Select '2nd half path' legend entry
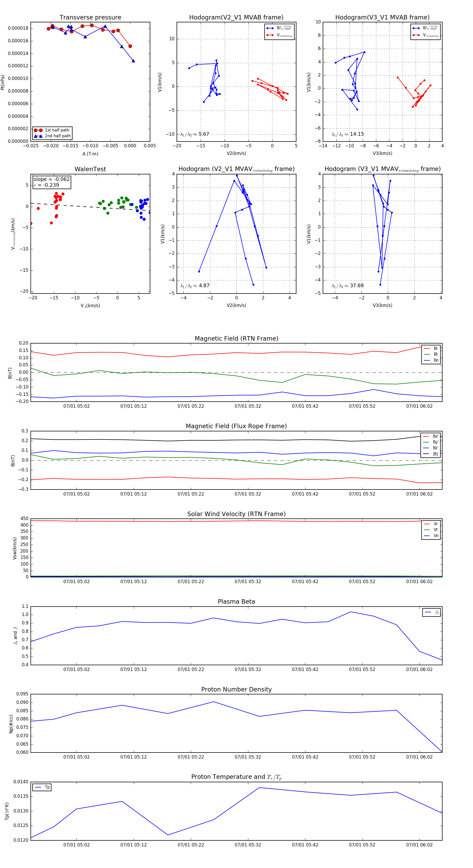The width and height of the screenshot is (473, 868). coord(52,136)
